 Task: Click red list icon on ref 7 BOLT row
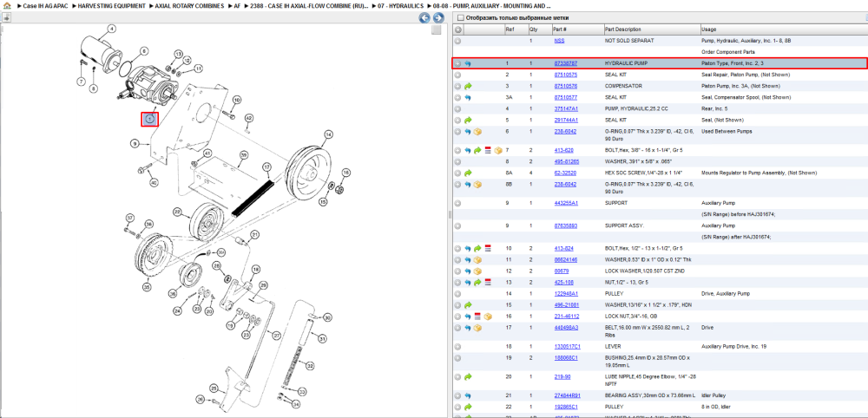(488, 150)
